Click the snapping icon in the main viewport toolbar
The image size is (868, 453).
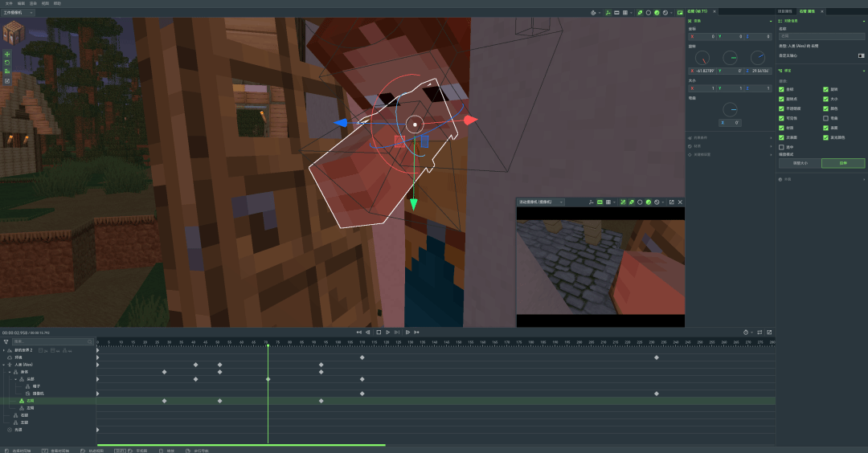593,13
